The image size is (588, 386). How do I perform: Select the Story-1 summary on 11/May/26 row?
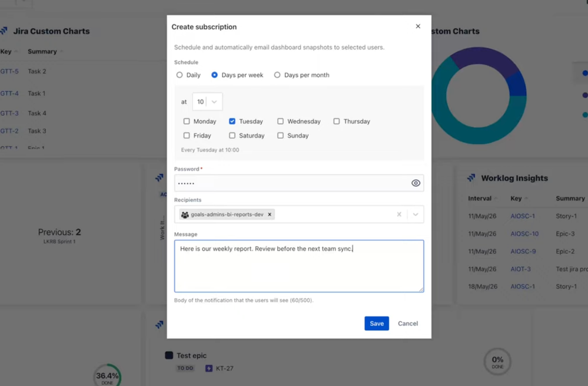coord(566,216)
